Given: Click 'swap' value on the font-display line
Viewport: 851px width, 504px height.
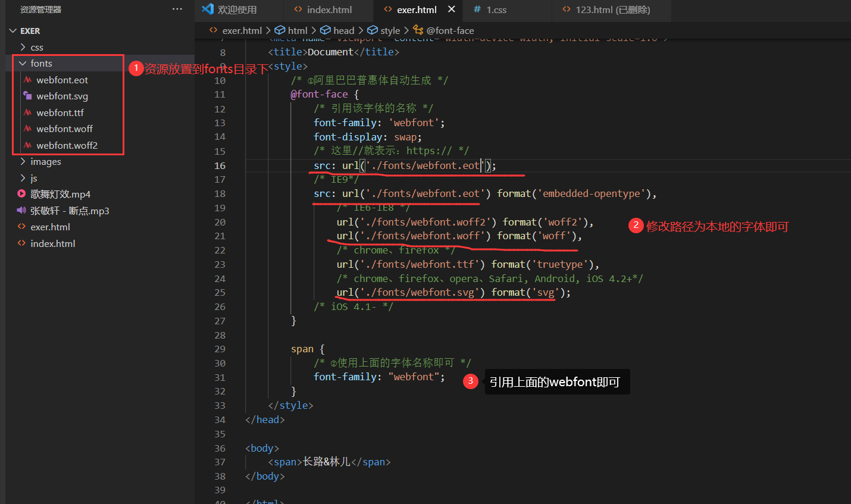Looking at the screenshot, I should (405, 137).
